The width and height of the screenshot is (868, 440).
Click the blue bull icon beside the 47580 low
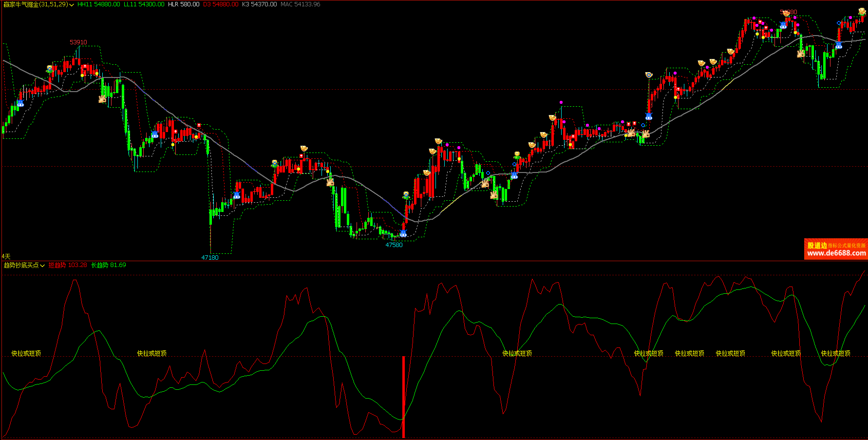(403, 233)
